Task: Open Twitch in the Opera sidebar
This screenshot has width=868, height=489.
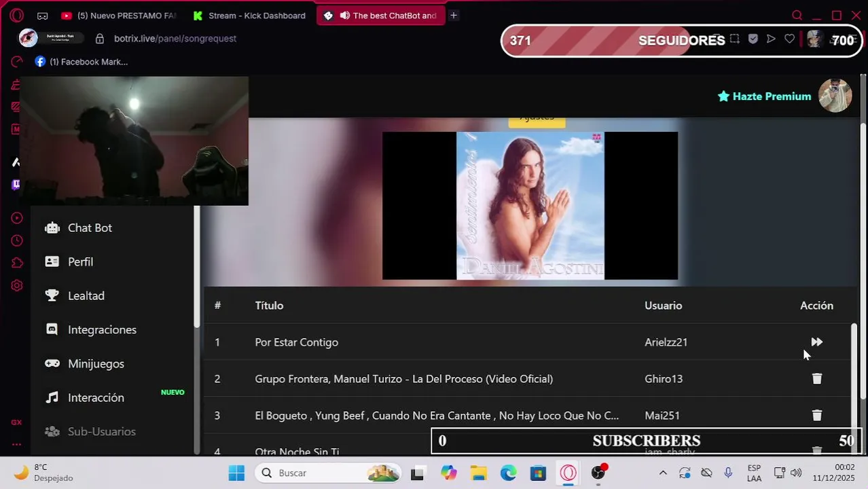Action: click(x=16, y=184)
